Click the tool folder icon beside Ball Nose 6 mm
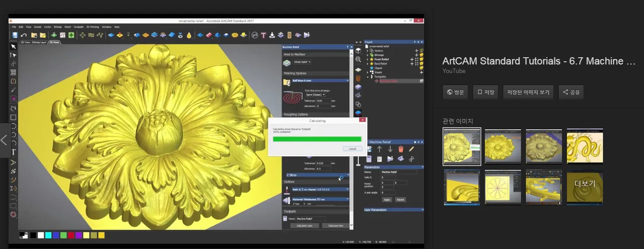 [286, 81]
